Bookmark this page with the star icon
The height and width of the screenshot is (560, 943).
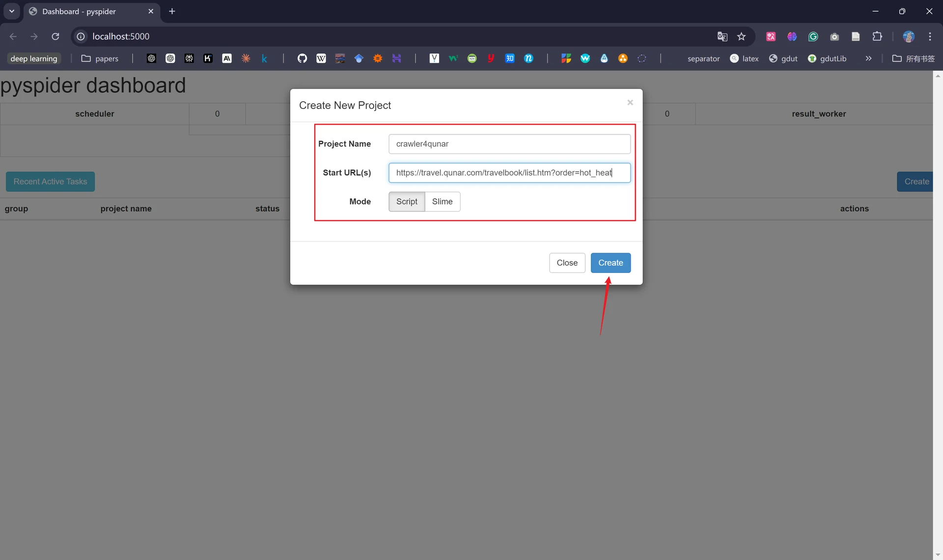pyautogui.click(x=742, y=36)
